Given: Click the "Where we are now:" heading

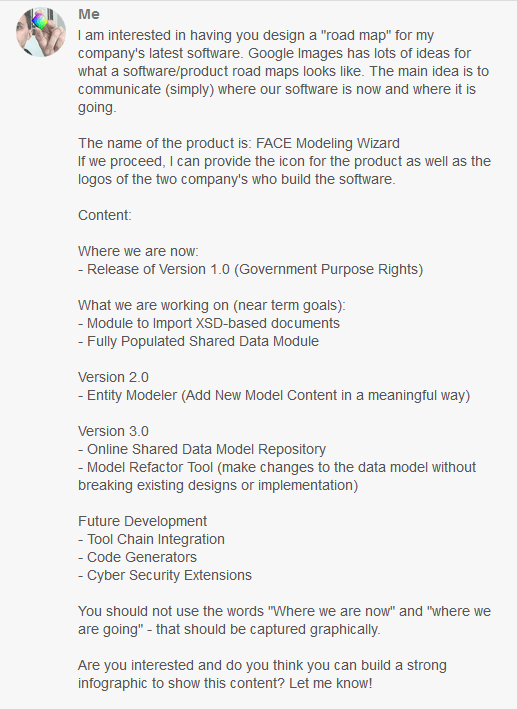Looking at the screenshot, I should click(x=138, y=251).
